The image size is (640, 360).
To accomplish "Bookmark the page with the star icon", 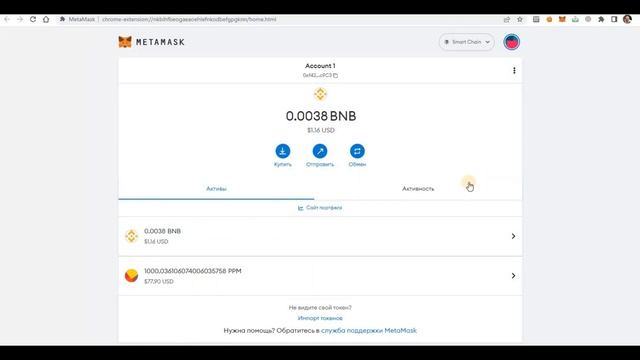I will pos(520,19).
